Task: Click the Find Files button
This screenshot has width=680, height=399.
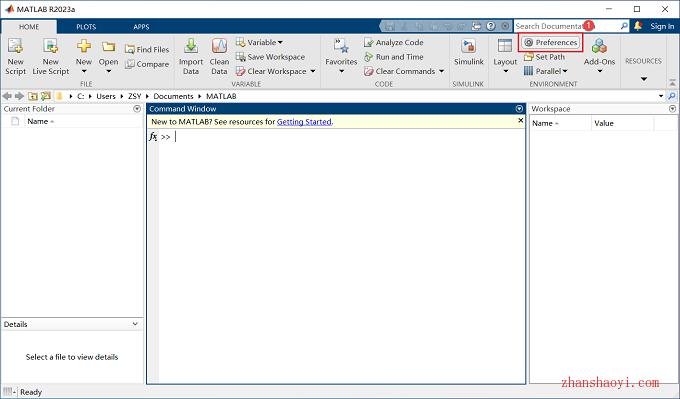Action: coord(147,49)
